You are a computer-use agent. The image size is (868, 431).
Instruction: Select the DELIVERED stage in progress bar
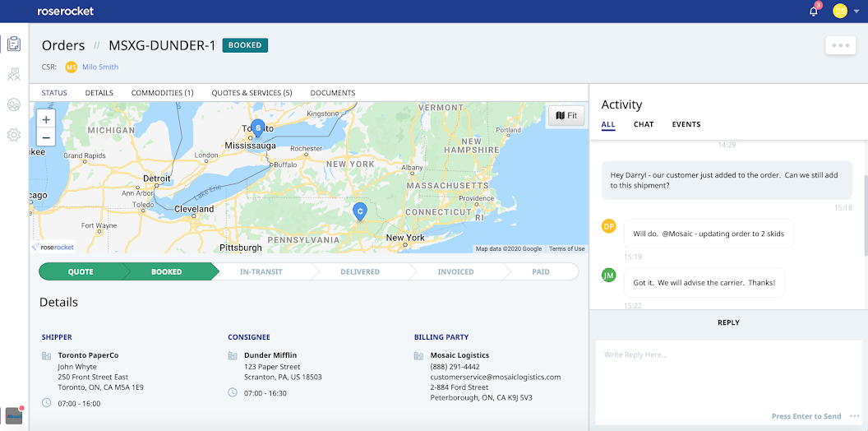point(360,272)
